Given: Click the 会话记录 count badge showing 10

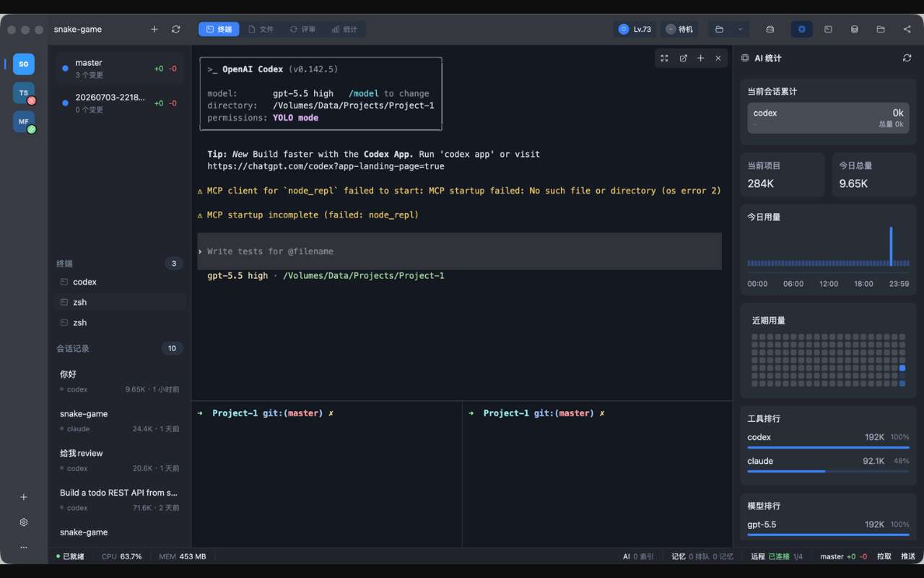Looking at the screenshot, I should pyautogui.click(x=172, y=348).
